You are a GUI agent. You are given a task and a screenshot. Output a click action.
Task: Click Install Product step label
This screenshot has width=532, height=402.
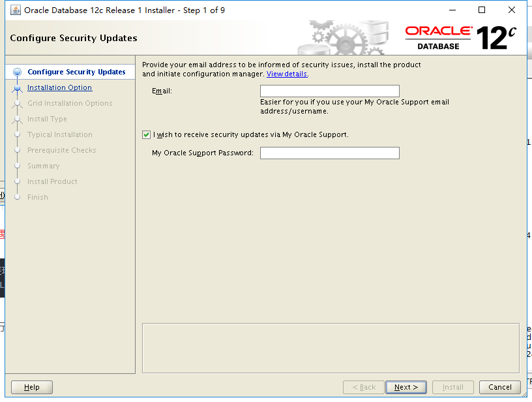pyautogui.click(x=52, y=181)
